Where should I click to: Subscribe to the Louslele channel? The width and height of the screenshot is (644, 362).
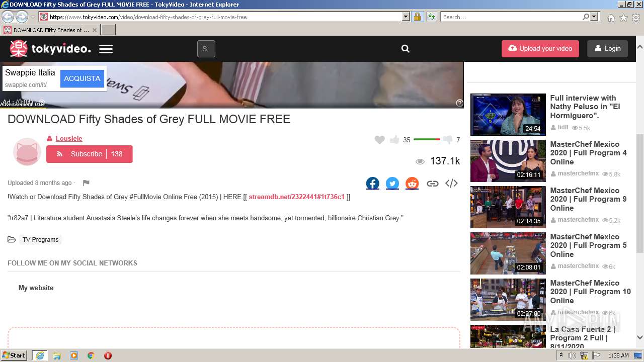coord(90,154)
